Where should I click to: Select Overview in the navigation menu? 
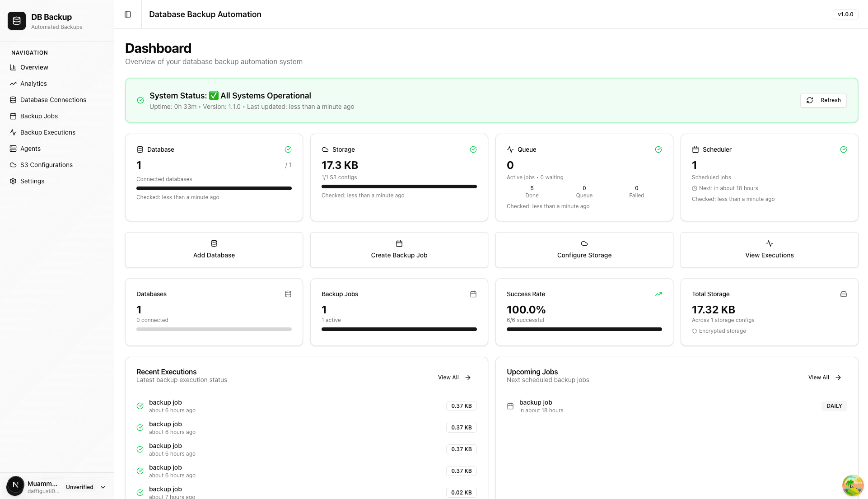pos(34,67)
